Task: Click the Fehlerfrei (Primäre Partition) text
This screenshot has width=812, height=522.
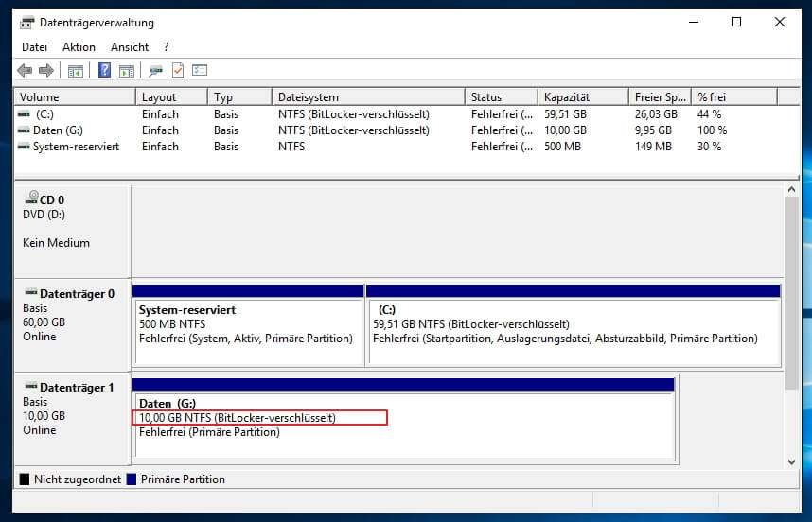Action: [209, 432]
